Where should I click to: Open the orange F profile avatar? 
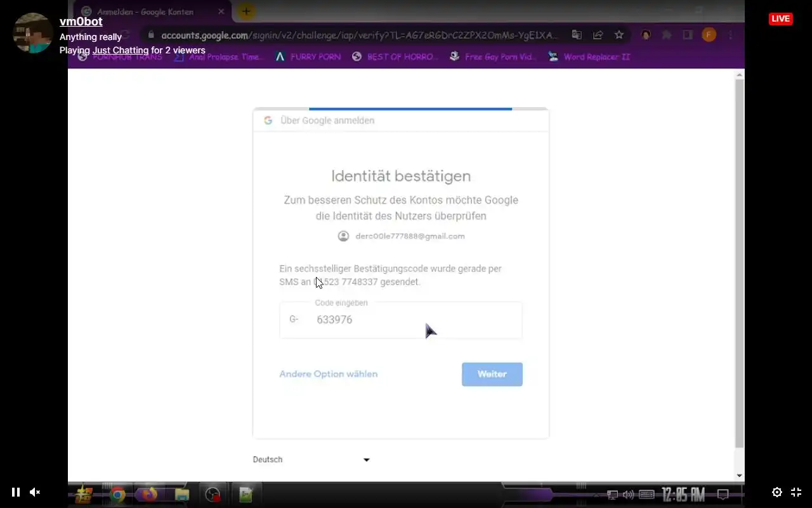[x=709, y=35]
